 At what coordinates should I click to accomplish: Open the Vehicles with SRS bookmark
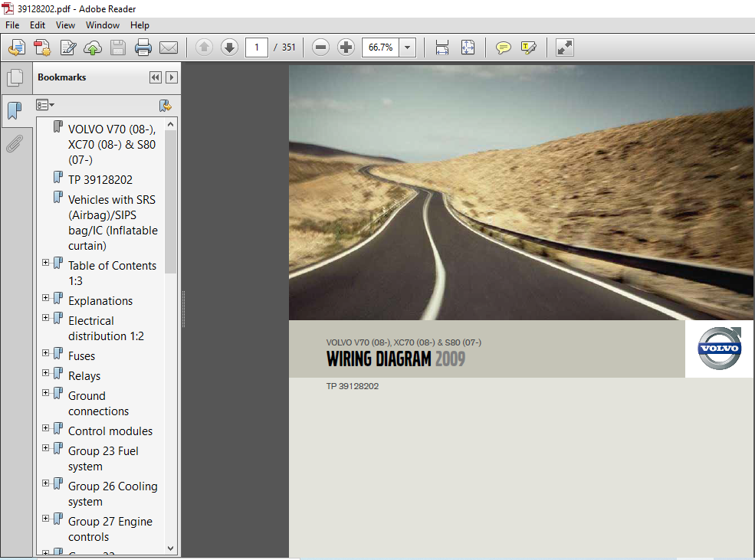[113, 222]
